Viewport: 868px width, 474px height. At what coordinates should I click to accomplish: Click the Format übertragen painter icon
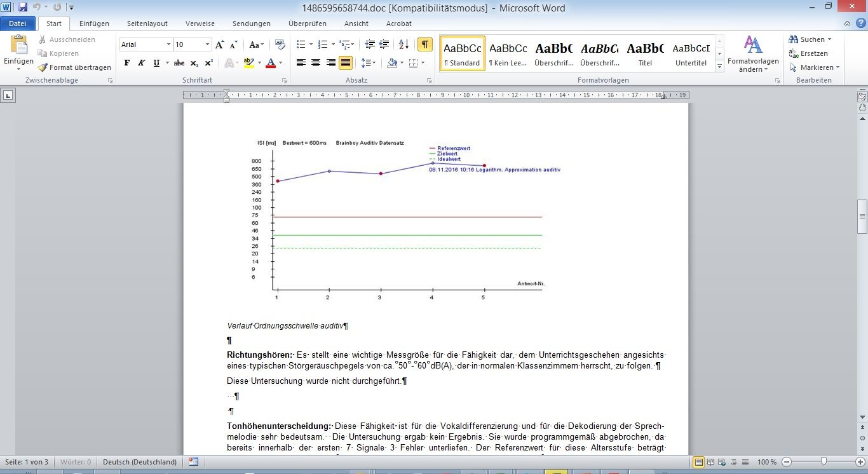point(43,67)
